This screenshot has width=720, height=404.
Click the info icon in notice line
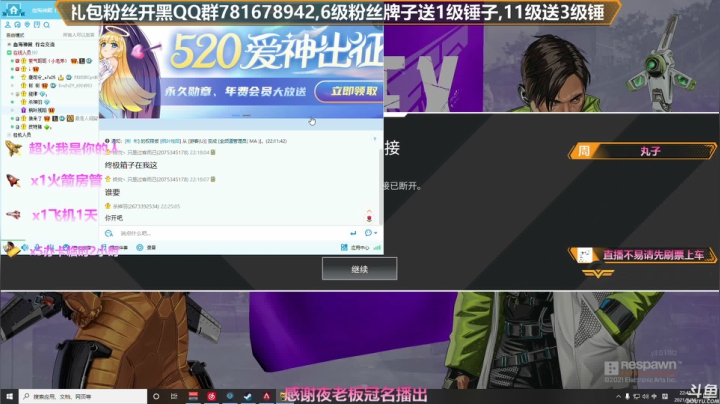pyautogui.click(x=107, y=141)
